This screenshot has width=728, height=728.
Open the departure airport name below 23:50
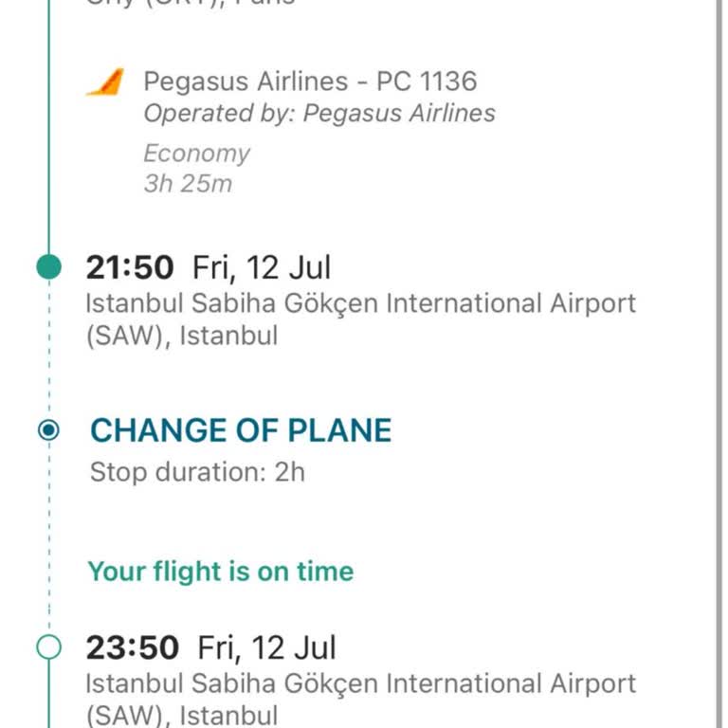click(360, 698)
